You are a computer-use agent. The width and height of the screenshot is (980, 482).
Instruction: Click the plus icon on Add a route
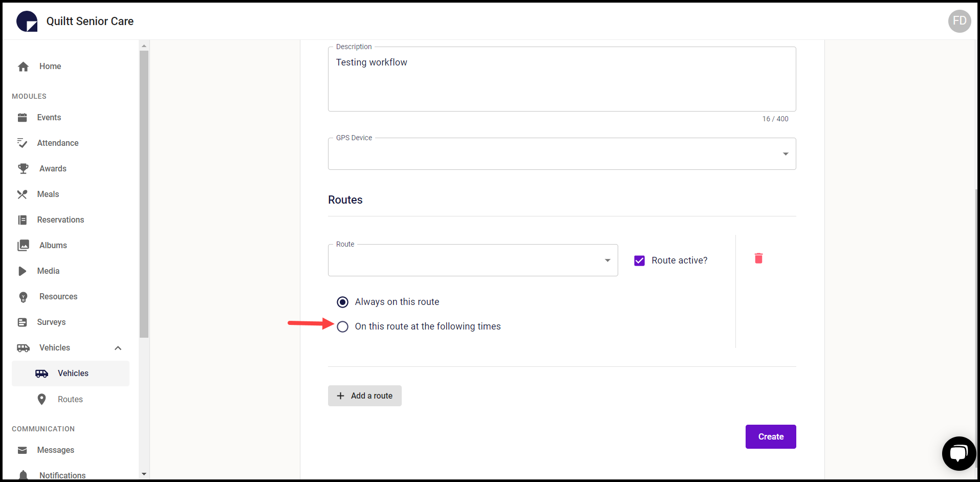[x=340, y=396]
